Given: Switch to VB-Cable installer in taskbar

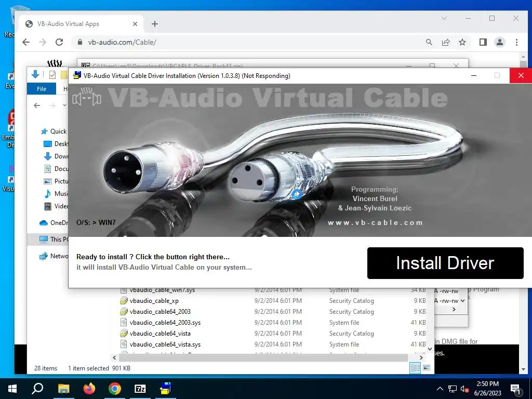Looking at the screenshot, I should point(166,389).
